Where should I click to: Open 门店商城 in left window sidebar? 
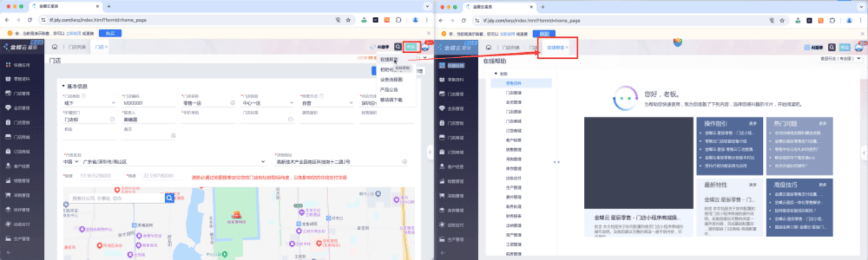pos(22,137)
